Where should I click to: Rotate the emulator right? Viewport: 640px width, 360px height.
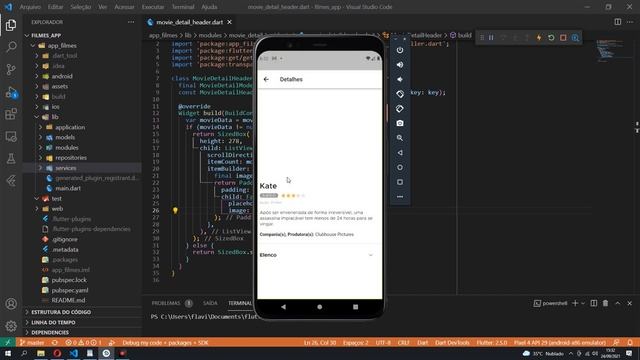point(400,109)
